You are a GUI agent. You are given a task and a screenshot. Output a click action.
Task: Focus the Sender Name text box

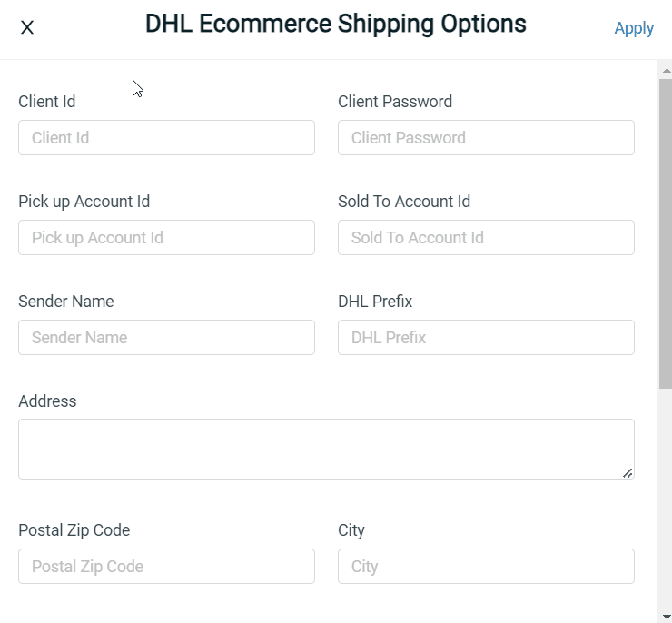(166, 338)
